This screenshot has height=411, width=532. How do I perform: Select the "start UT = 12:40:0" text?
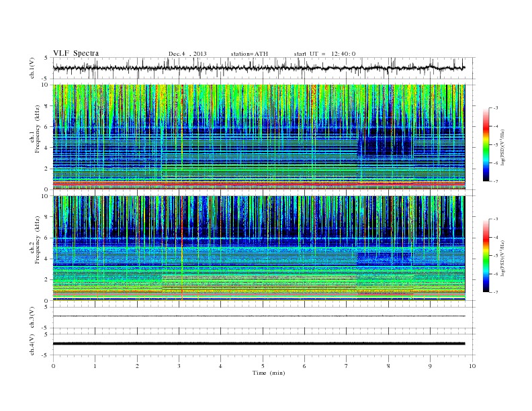pos(324,54)
